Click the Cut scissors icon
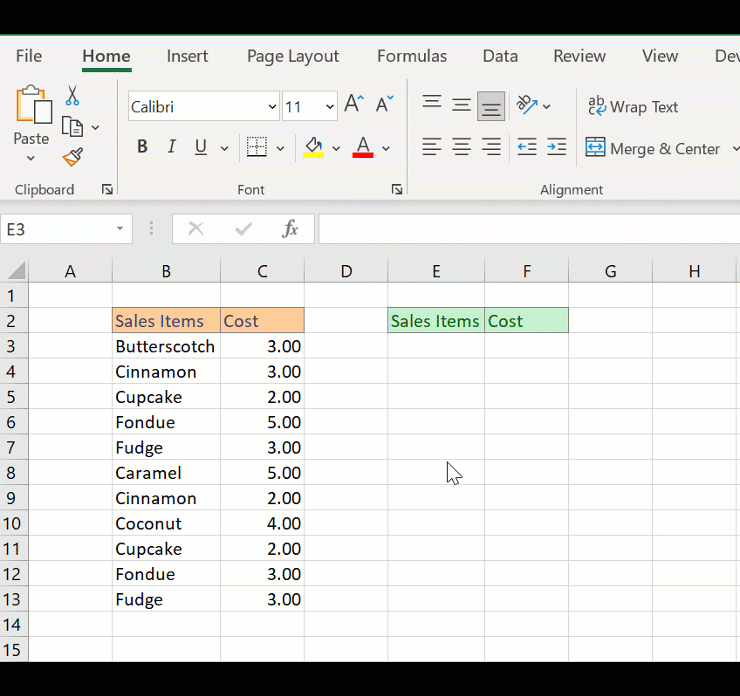 [x=72, y=95]
